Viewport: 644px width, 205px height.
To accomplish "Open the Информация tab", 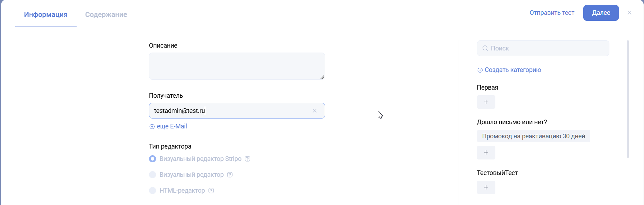I will point(46,14).
